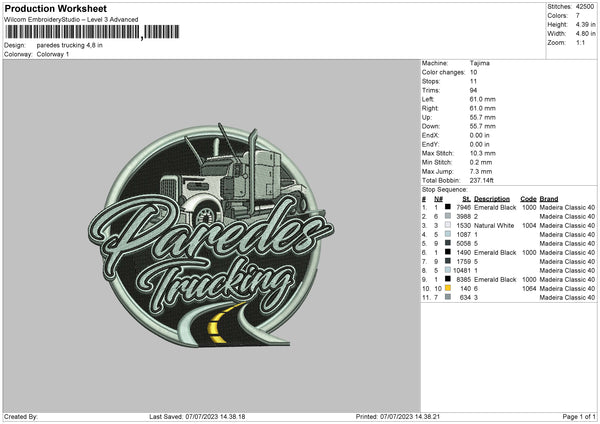Click the design barcode at the top
The height and width of the screenshot is (424, 600).
92,32
